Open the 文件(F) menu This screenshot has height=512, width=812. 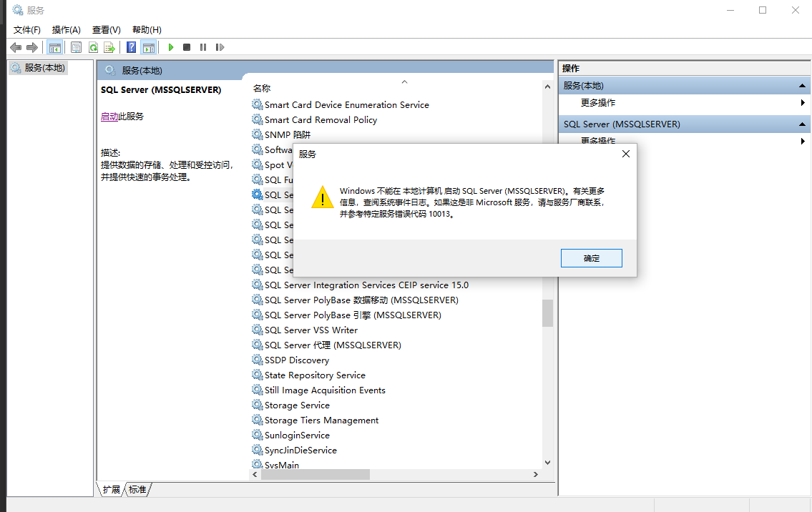tap(27, 30)
